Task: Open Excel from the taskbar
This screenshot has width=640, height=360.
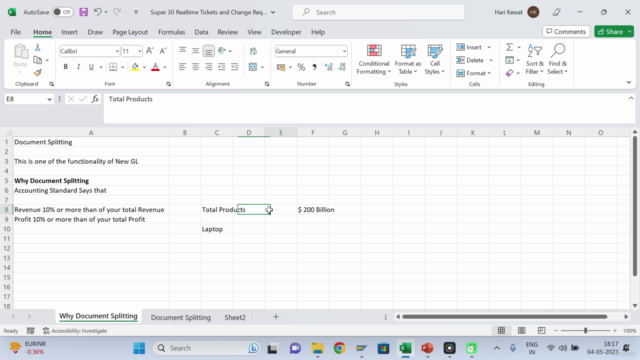Action: pos(405,348)
